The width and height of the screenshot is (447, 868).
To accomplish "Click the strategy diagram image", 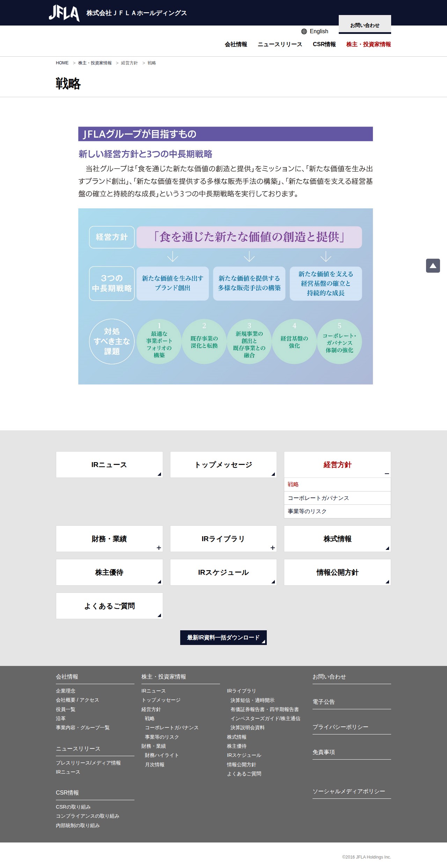I will 226,296.
